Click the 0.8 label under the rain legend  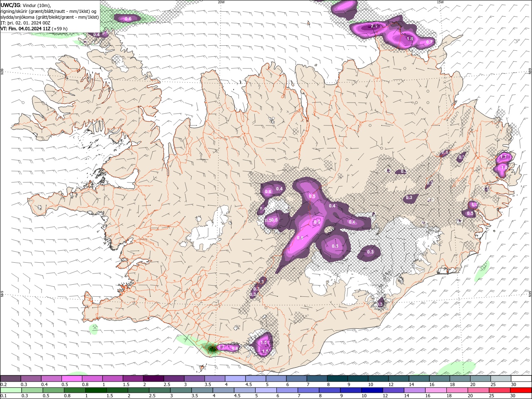[67, 396]
